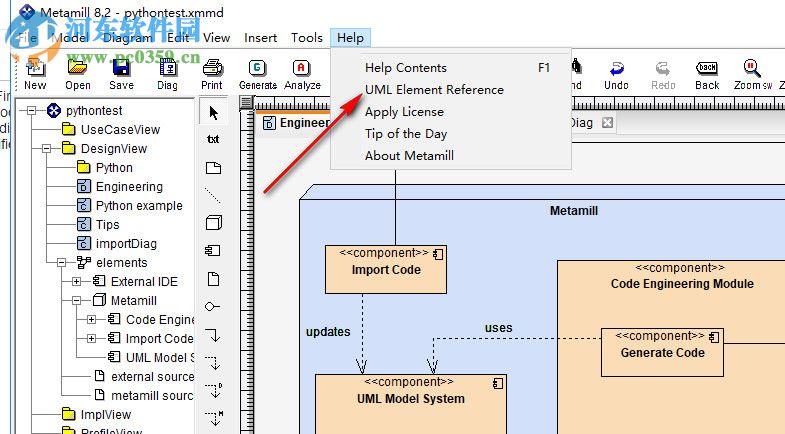
Task: Choose Apply License menu entry
Action: click(451, 112)
